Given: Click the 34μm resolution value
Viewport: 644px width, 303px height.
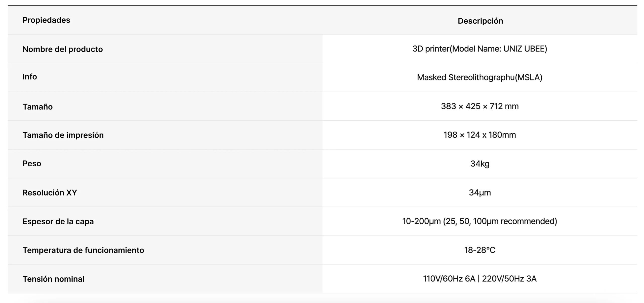Looking at the screenshot, I should (x=480, y=193).
